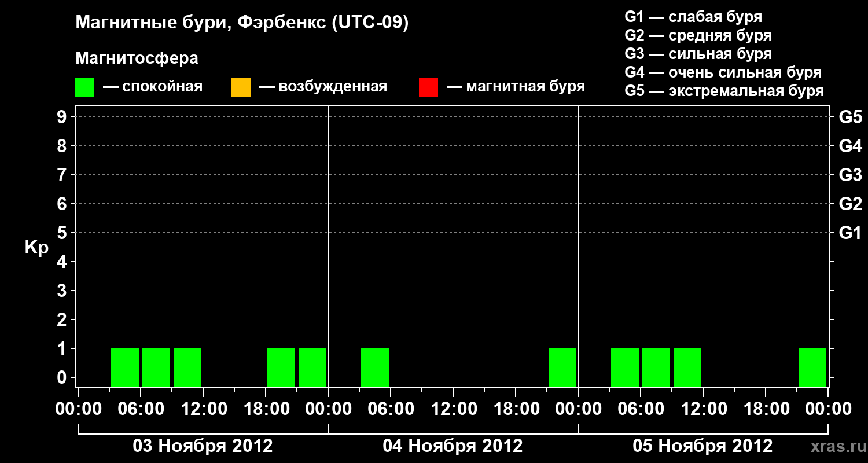Click the '06:00' time label under 05 Ноября
868x463 pixels.
coord(641,409)
